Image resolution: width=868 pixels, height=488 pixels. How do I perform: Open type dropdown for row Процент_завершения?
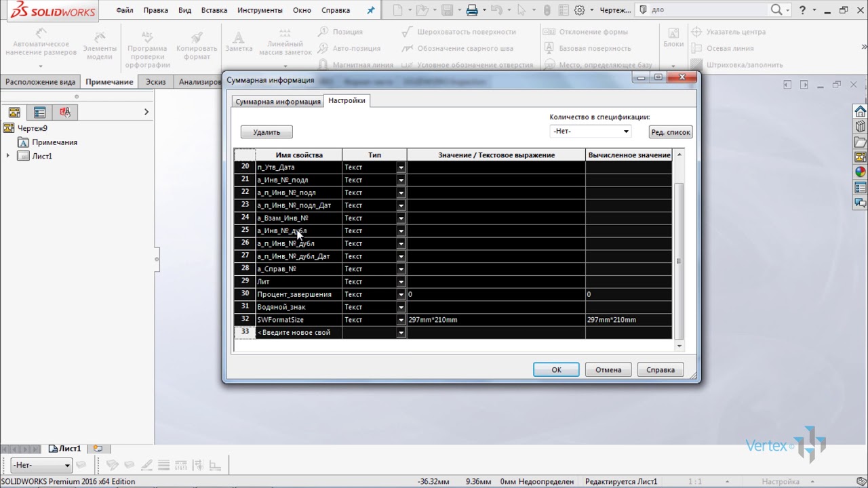click(401, 295)
